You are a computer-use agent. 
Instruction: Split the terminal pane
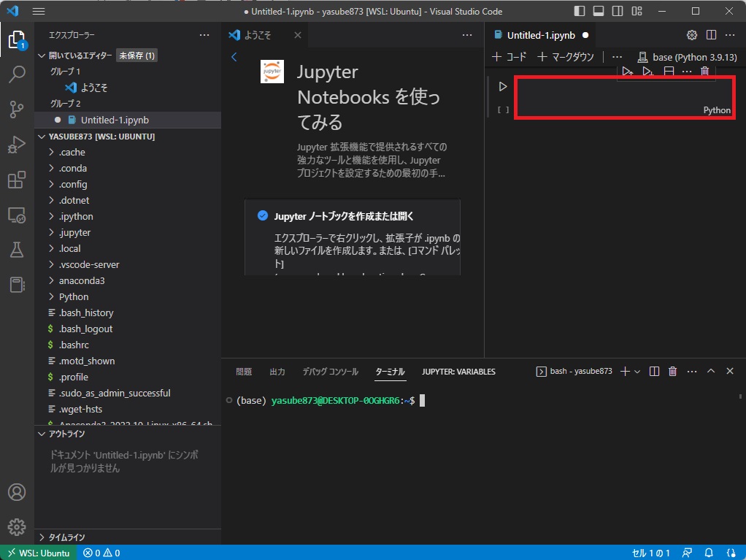click(654, 371)
